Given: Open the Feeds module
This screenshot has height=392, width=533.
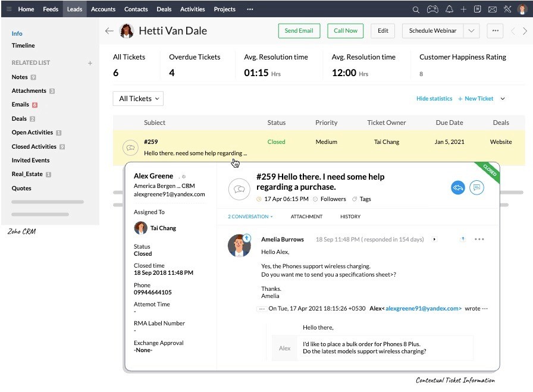Looking at the screenshot, I should [x=51, y=9].
